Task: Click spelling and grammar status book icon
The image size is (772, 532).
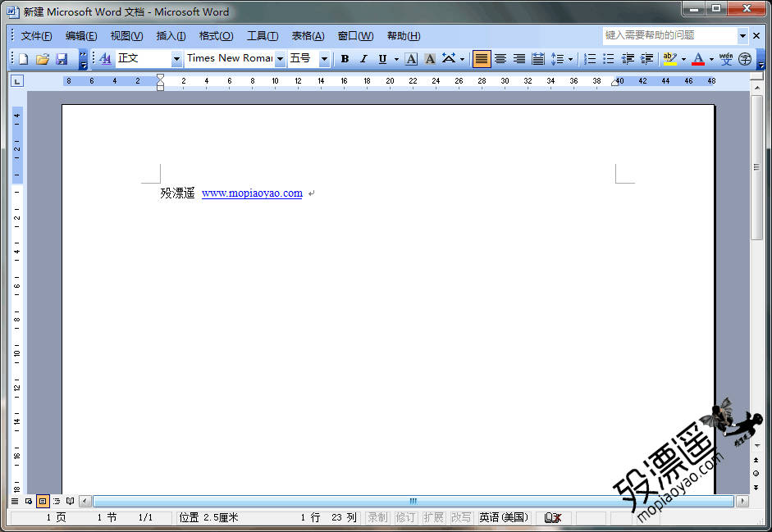Action: coord(552,518)
